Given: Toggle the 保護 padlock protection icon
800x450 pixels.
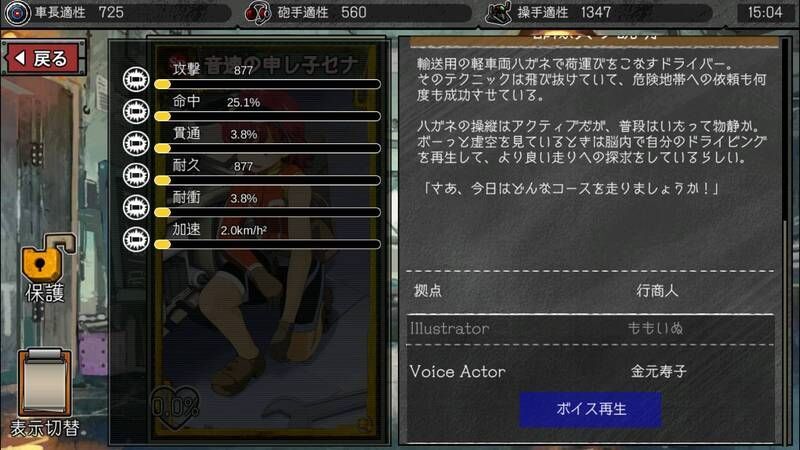Looking at the screenshot, I should (47, 260).
